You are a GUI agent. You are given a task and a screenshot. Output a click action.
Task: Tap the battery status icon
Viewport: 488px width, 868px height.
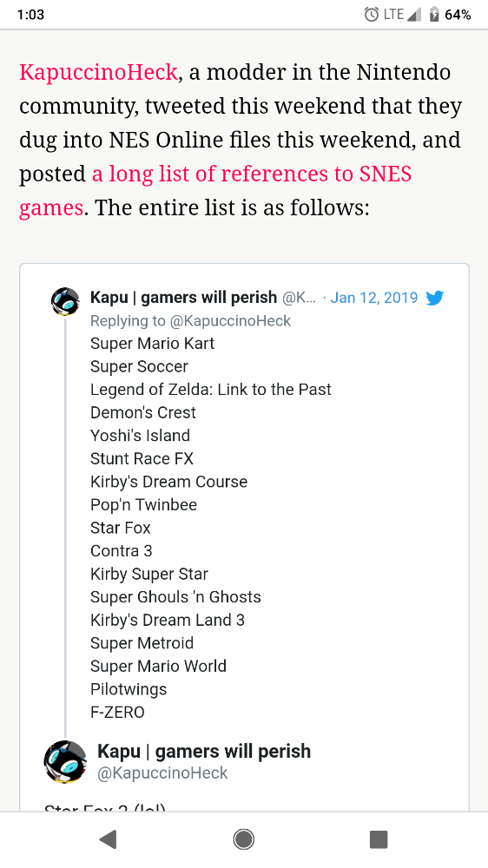point(434,15)
